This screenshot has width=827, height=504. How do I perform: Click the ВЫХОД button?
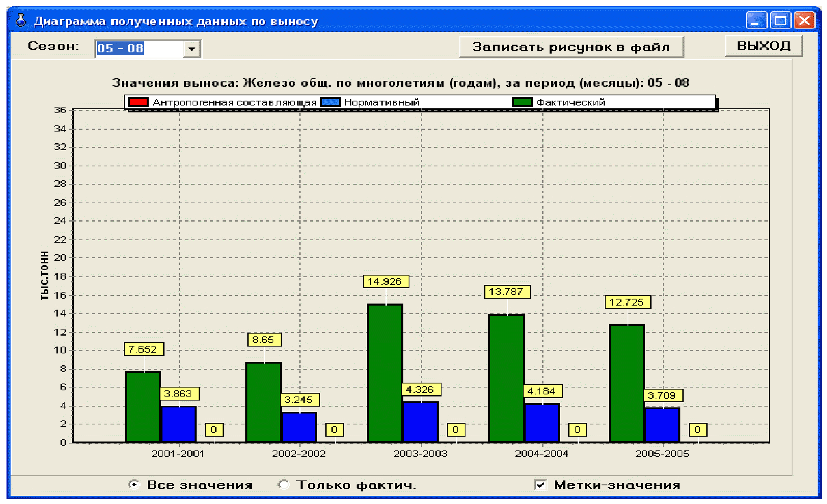[x=764, y=46]
